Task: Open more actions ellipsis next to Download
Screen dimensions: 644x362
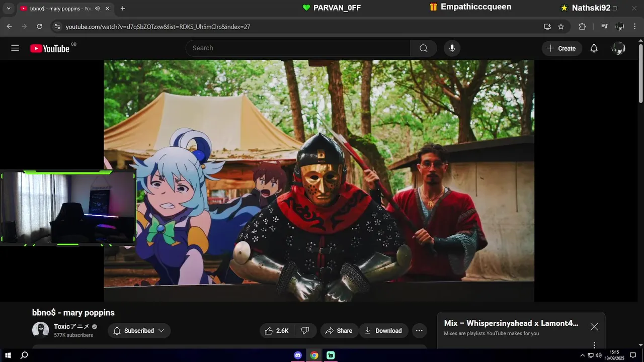Action: click(419, 330)
